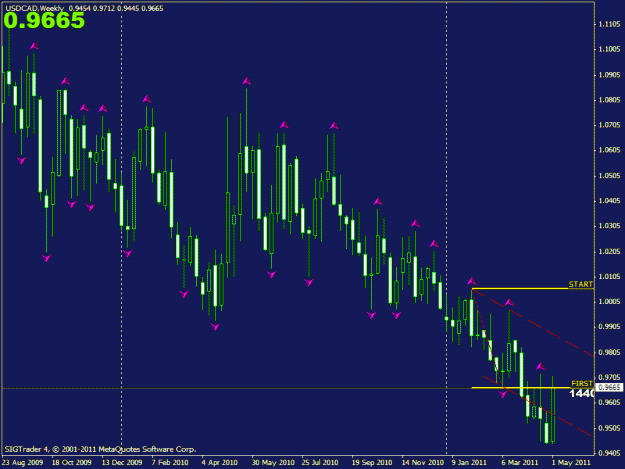Click the yellow START label
This screenshot has height=469, width=625.
[x=580, y=284]
